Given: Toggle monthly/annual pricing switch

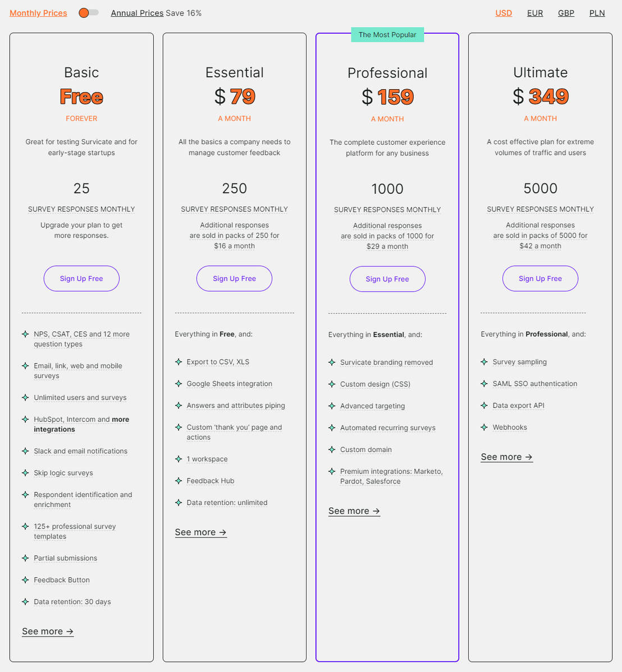Looking at the screenshot, I should 89,13.
